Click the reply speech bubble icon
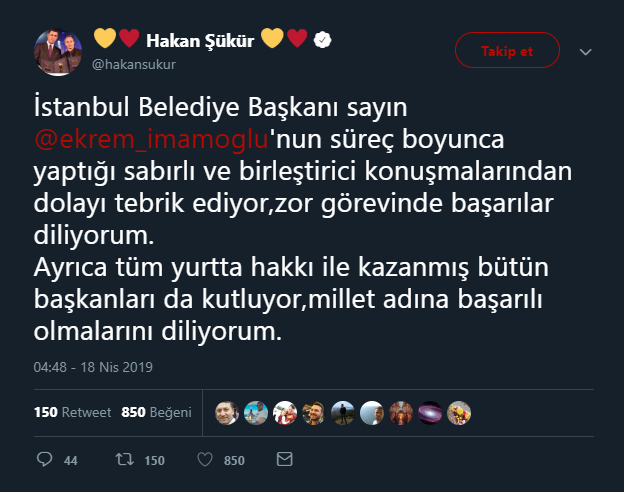Image resolution: width=624 pixels, height=492 pixels. click(x=44, y=460)
